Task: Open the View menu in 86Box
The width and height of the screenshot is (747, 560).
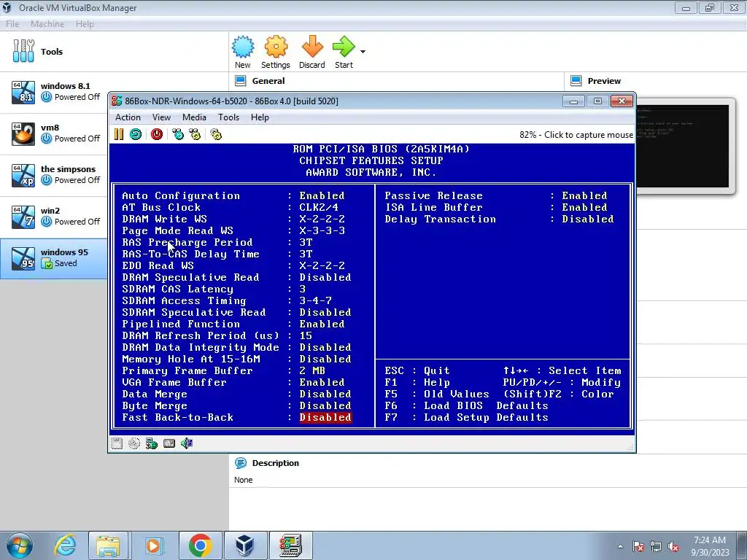Action: pyautogui.click(x=161, y=117)
